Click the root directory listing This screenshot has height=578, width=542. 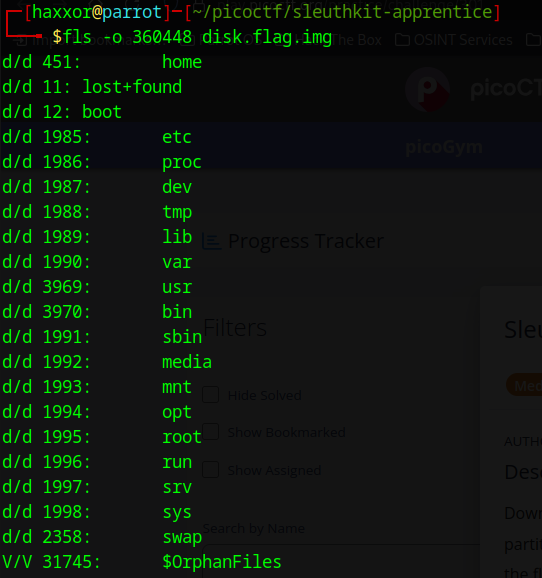(x=102, y=437)
